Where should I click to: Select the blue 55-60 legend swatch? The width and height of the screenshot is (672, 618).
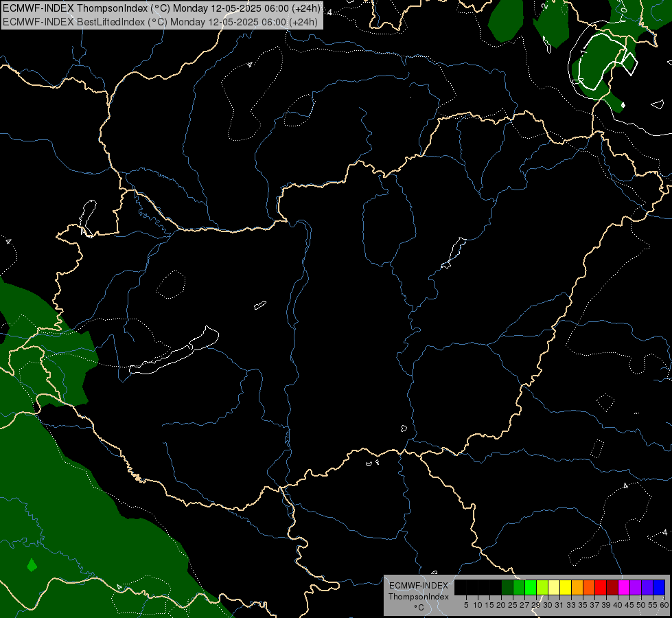[x=659, y=587]
